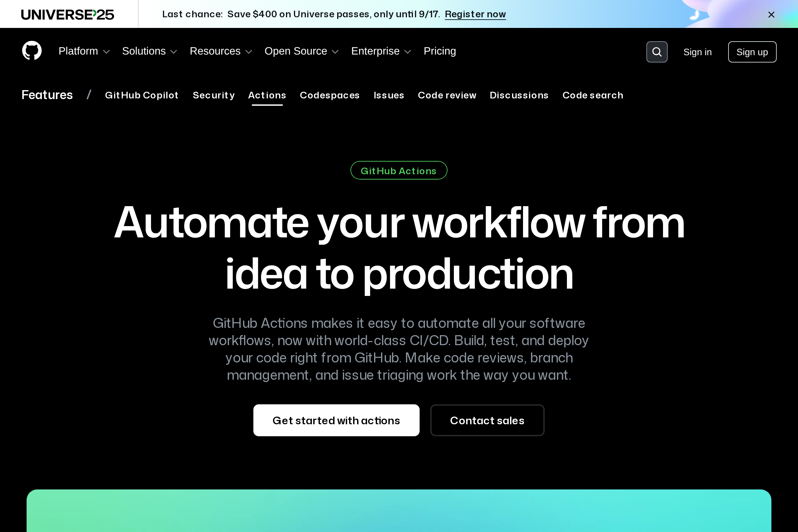Click the GitHub logo in the navigation bar
The width and height of the screenshot is (798, 532).
click(x=32, y=51)
